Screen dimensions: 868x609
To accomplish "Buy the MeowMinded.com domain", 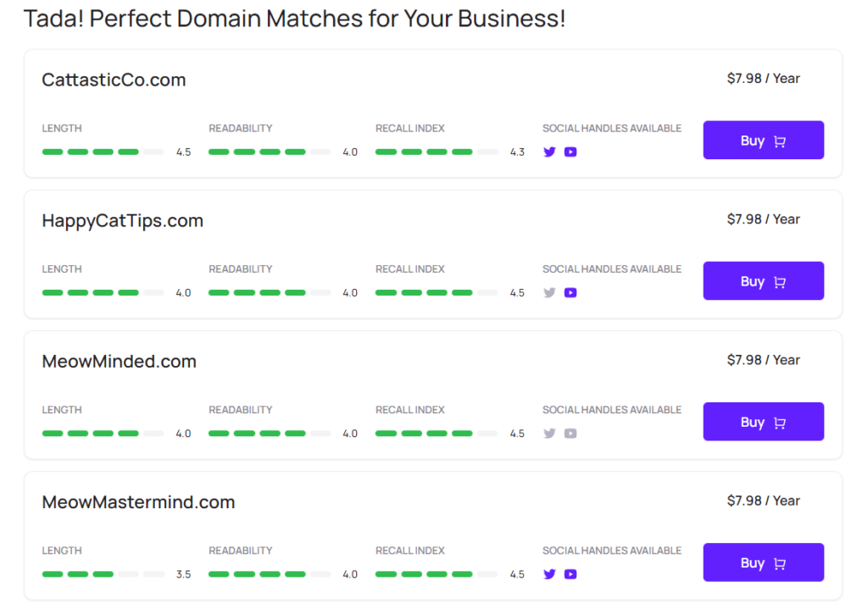I will pos(763,422).
